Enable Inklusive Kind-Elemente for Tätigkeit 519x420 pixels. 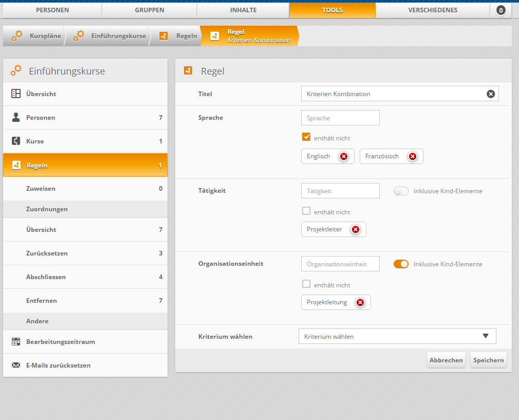[401, 191]
